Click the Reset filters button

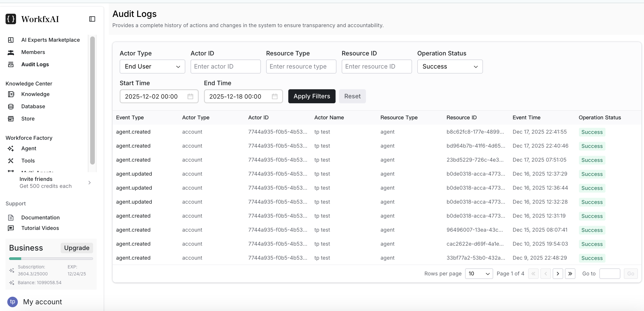coord(352,96)
